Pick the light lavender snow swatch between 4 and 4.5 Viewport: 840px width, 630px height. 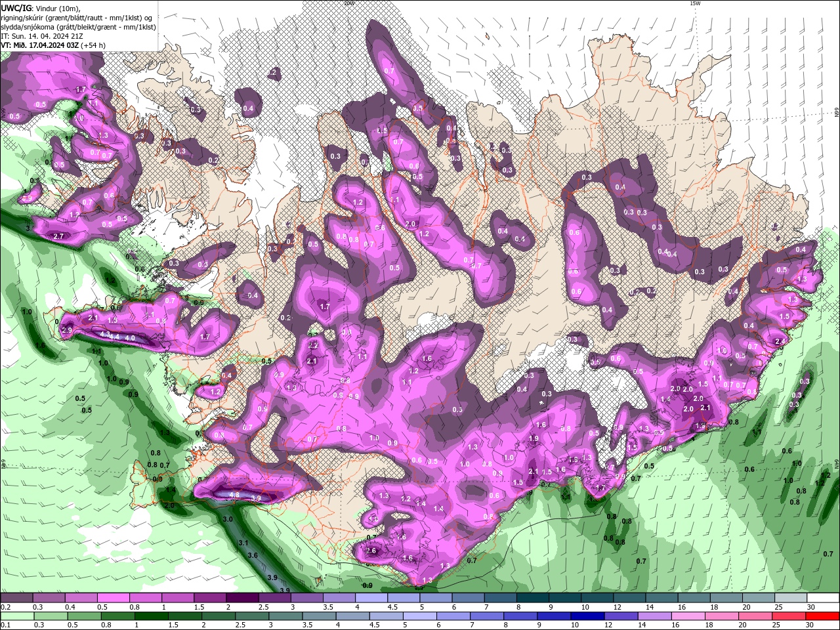pyautogui.click(x=371, y=598)
